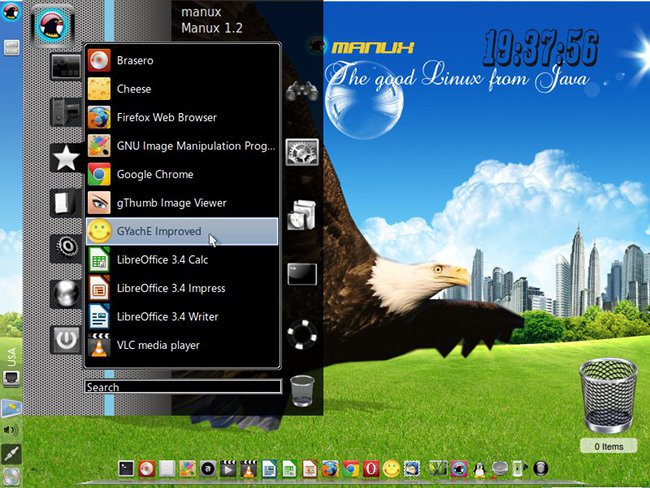The image size is (650, 488).
Task: Open the terminal icon in launcher column
Action: click(x=302, y=274)
